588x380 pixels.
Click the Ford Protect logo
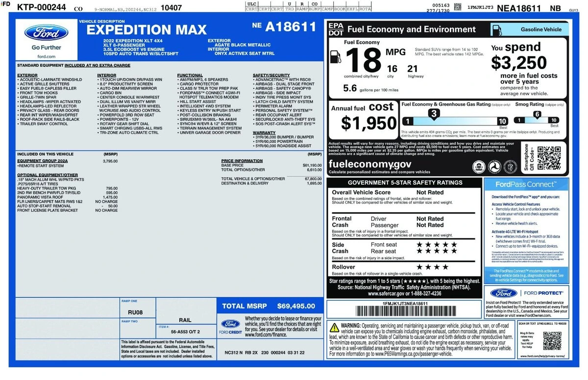click(x=504, y=294)
